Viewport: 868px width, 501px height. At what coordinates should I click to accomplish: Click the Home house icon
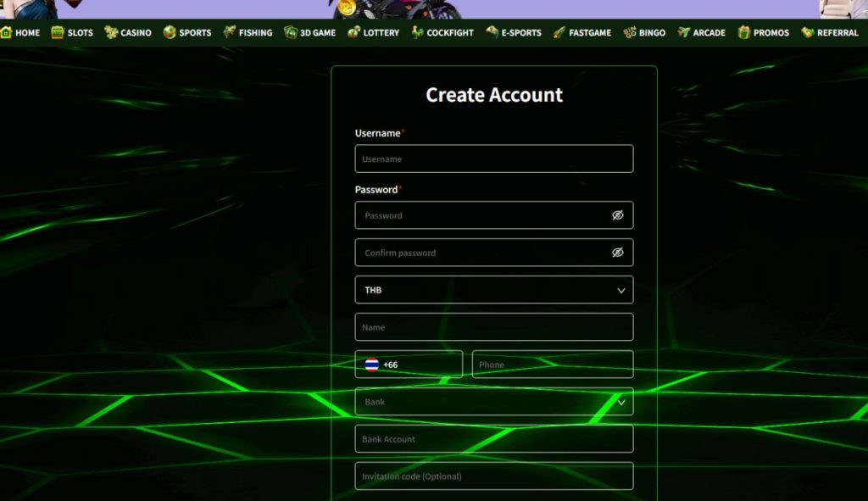[6, 33]
